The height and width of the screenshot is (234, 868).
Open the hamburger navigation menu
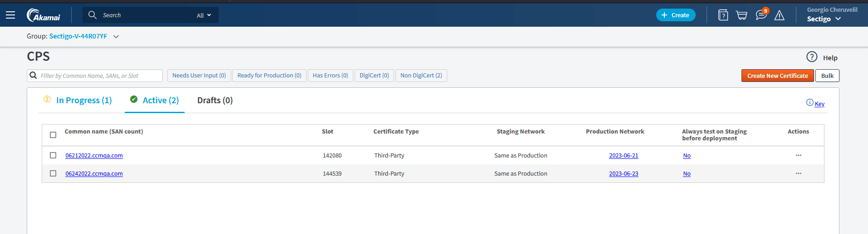pyautogui.click(x=10, y=15)
